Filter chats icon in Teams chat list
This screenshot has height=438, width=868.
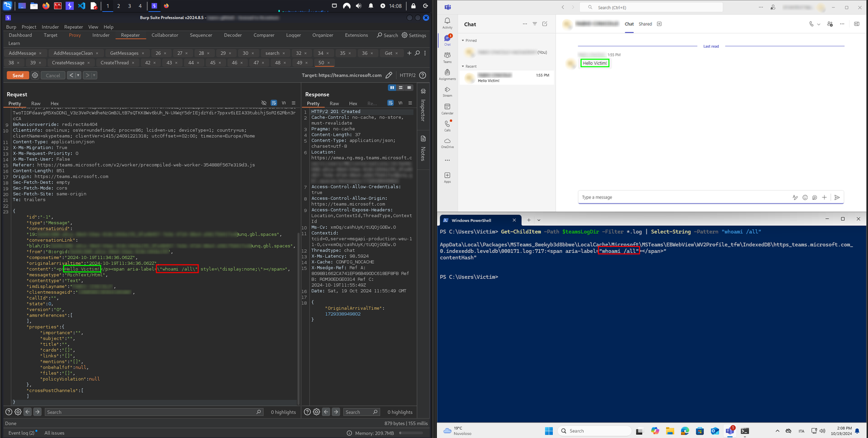534,24
